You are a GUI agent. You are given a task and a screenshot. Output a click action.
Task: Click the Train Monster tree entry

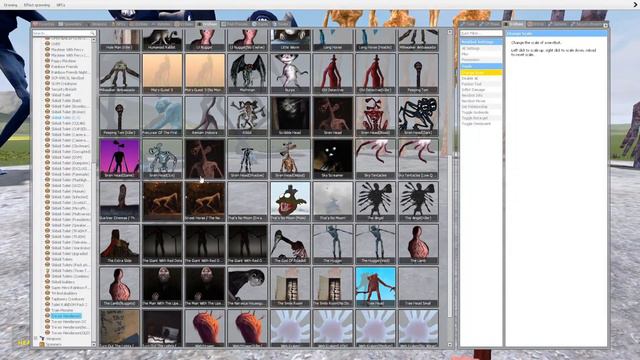click(62, 310)
